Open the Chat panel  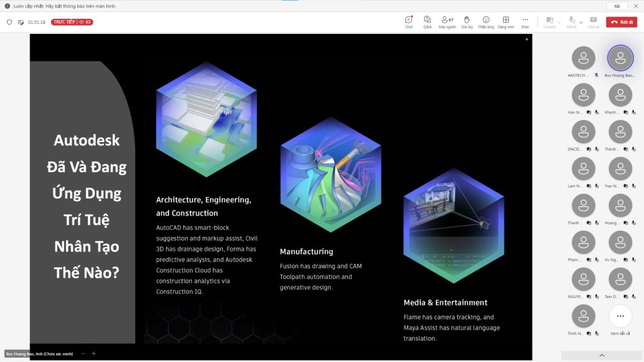click(409, 22)
